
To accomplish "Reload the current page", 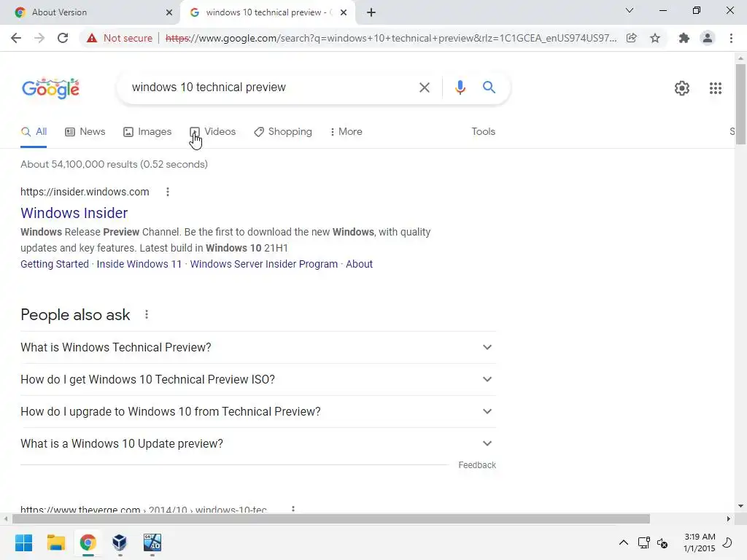I will (63, 38).
